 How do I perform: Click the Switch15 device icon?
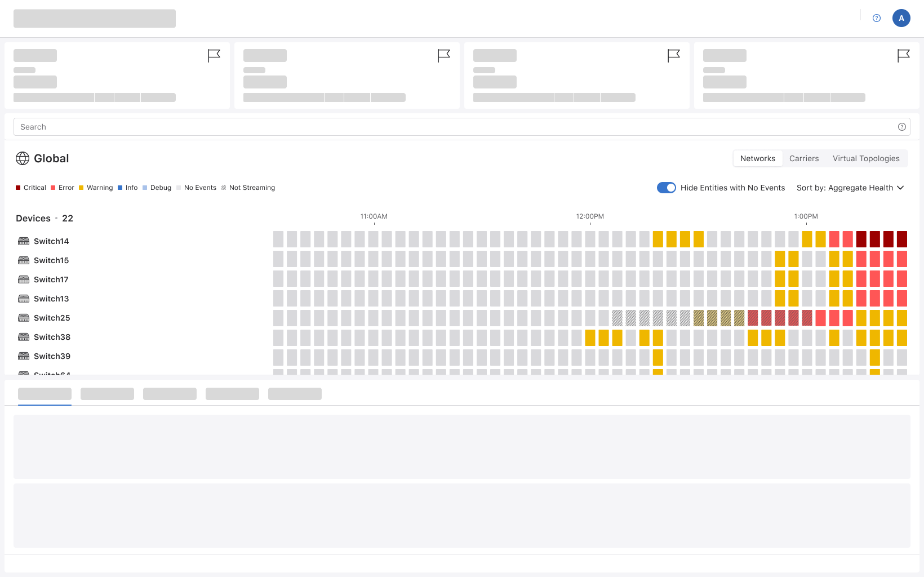coord(24,260)
